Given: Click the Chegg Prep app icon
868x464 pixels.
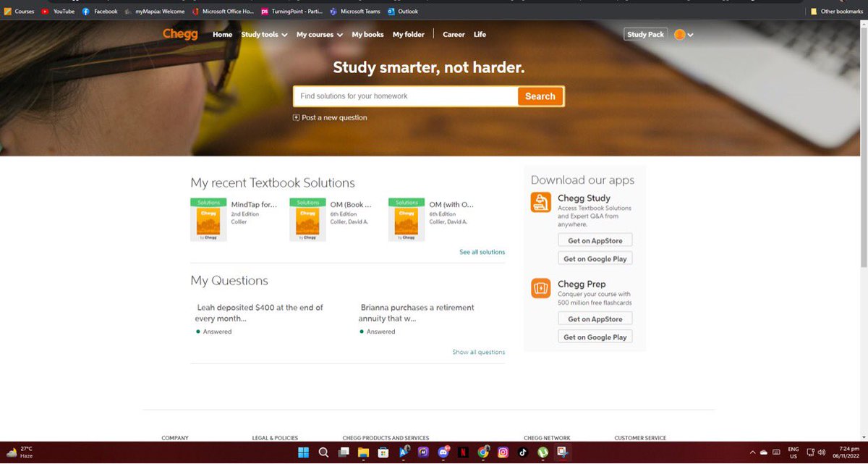Looking at the screenshot, I should pos(540,289).
